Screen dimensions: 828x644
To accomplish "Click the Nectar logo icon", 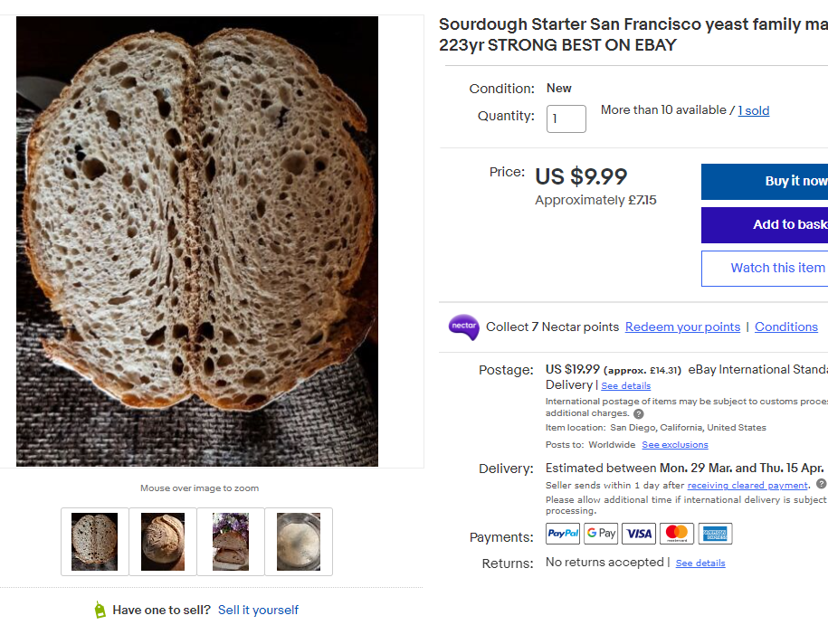I will [463, 327].
